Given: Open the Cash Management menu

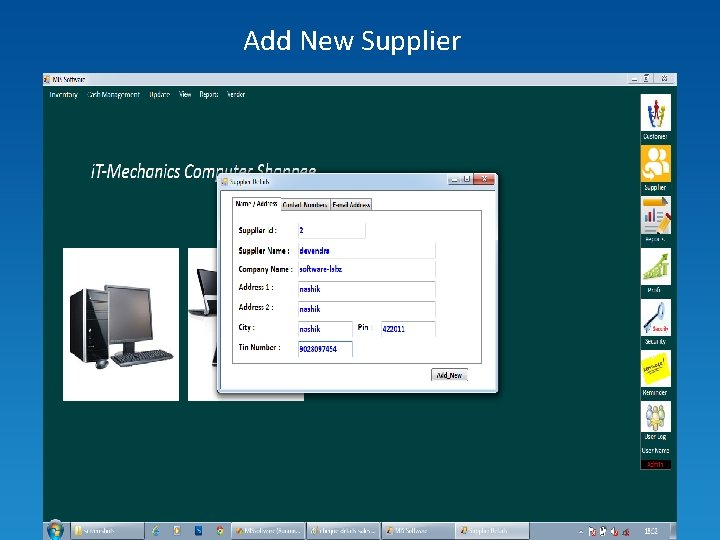Looking at the screenshot, I should click(x=113, y=95).
